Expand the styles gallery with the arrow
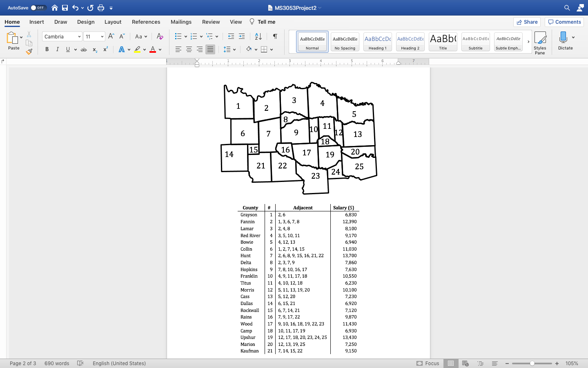The height and width of the screenshot is (368, 588). coord(528,42)
